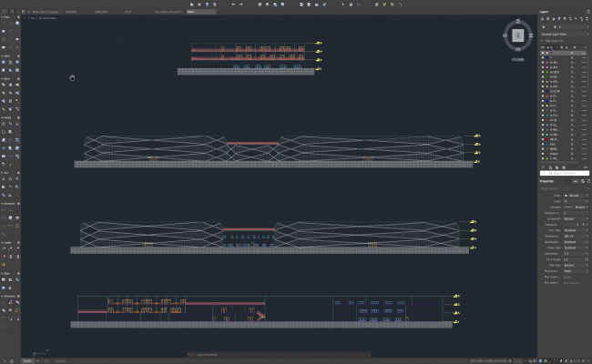Select the first drawing document tab
The height and width of the screenshot is (364, 592).
[x=46, y=12]
